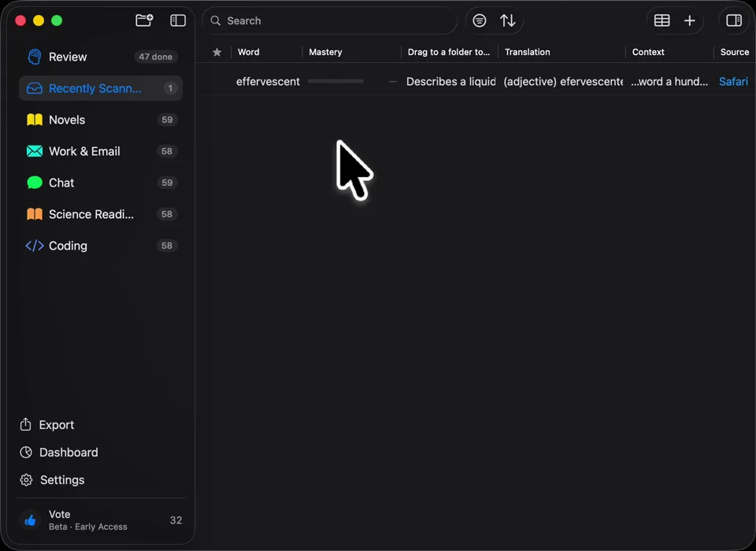Open the Science Reading folder

[101, 214]
